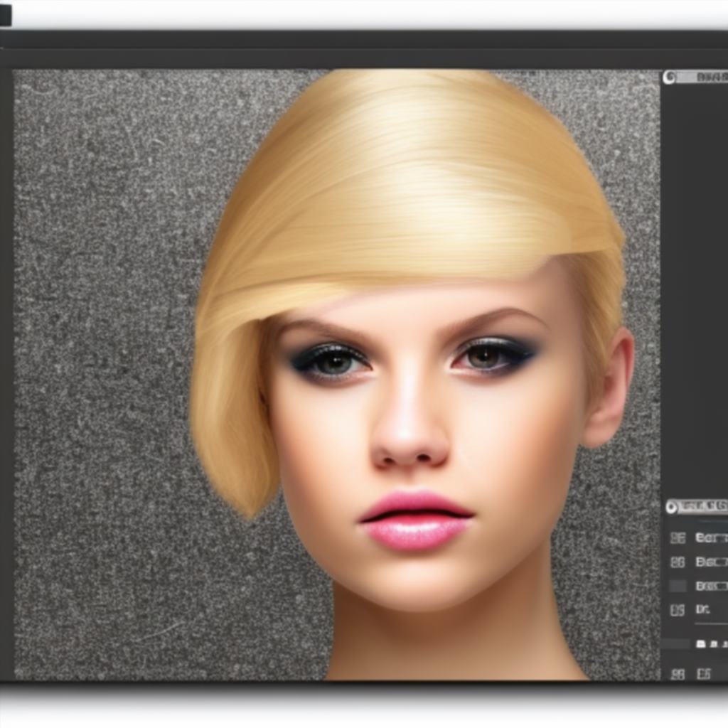
Task: Click the dark gray field beside small icons
Action: pos(675,644)
